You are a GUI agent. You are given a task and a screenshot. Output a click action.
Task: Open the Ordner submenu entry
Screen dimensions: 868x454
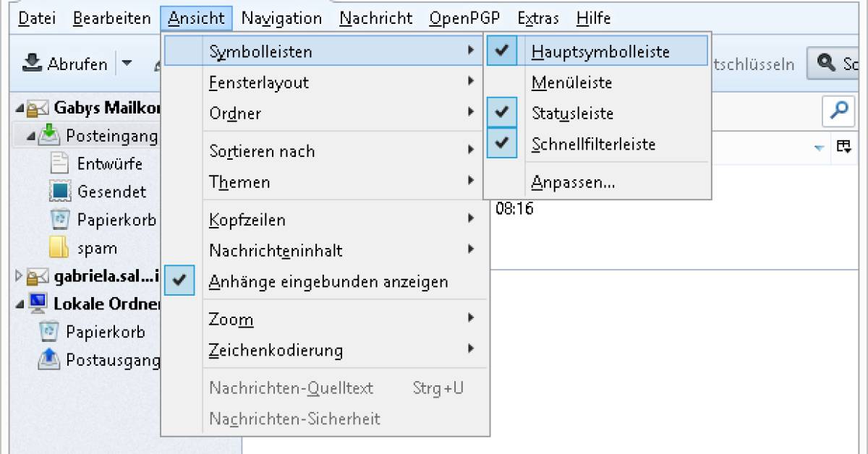[325, 113]
